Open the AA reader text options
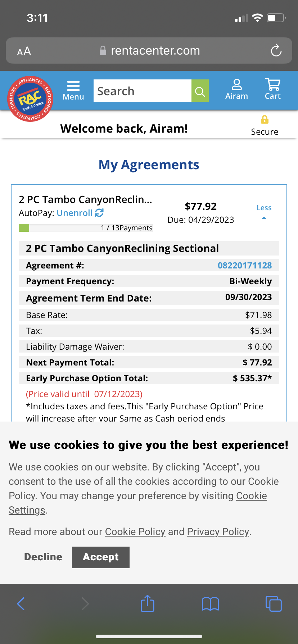The width and height of the screenshot is (298, 644). click(x=24, y=51)
